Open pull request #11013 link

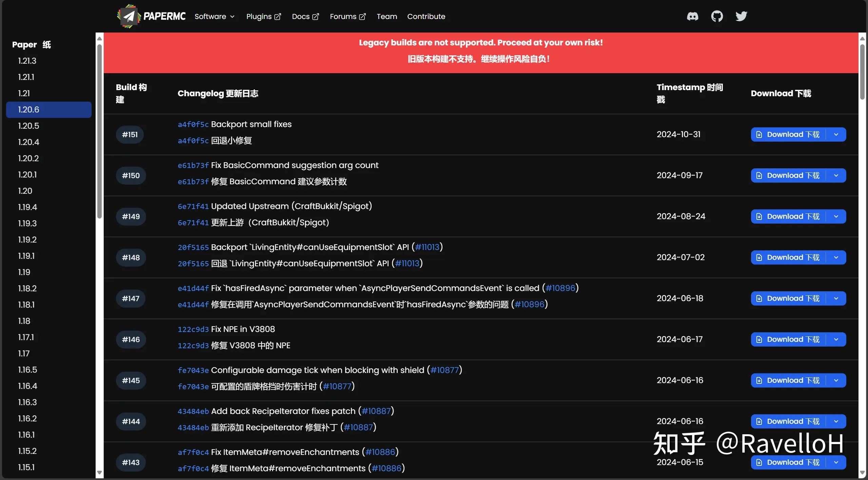(427, 247)
